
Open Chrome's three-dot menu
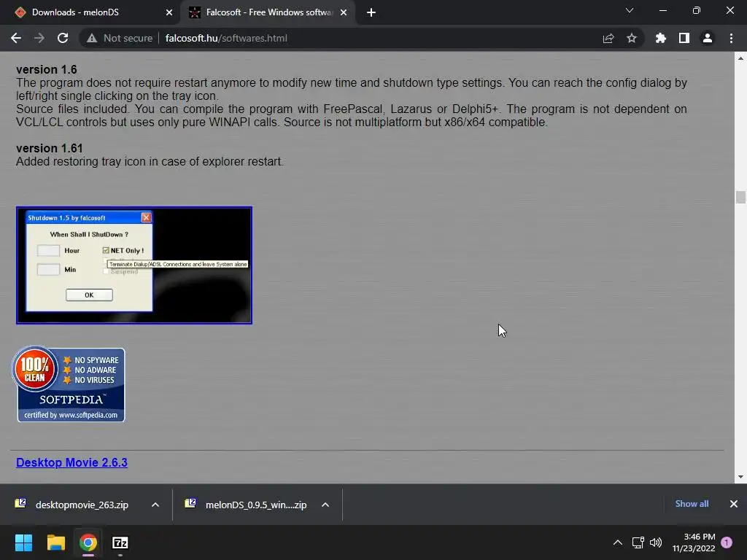(x=731, y=38)
